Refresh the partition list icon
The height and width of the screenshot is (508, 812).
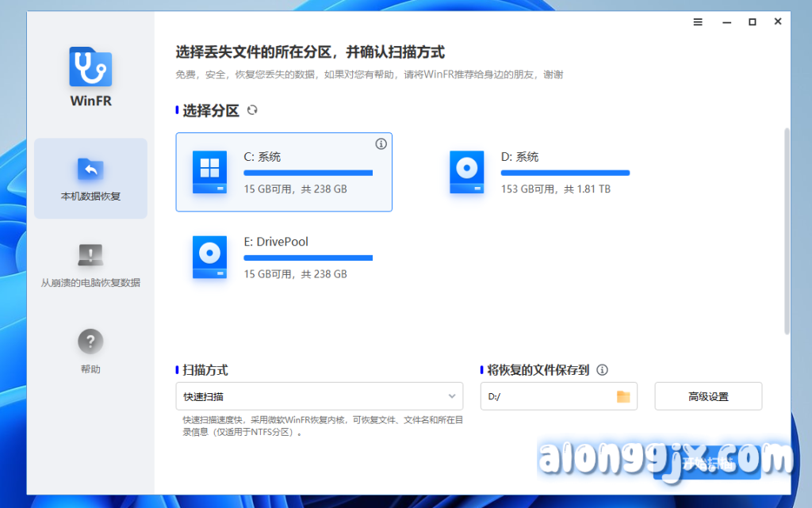[252, 110]
